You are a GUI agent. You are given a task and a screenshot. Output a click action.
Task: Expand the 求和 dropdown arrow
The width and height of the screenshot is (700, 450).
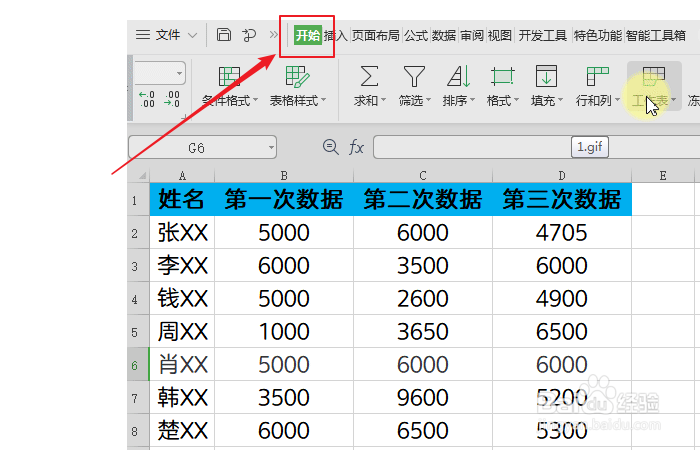coord(383,100)
